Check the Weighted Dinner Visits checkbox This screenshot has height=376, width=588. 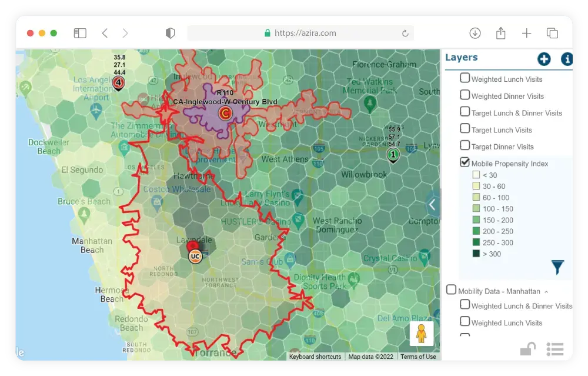[x=465, y=95]
